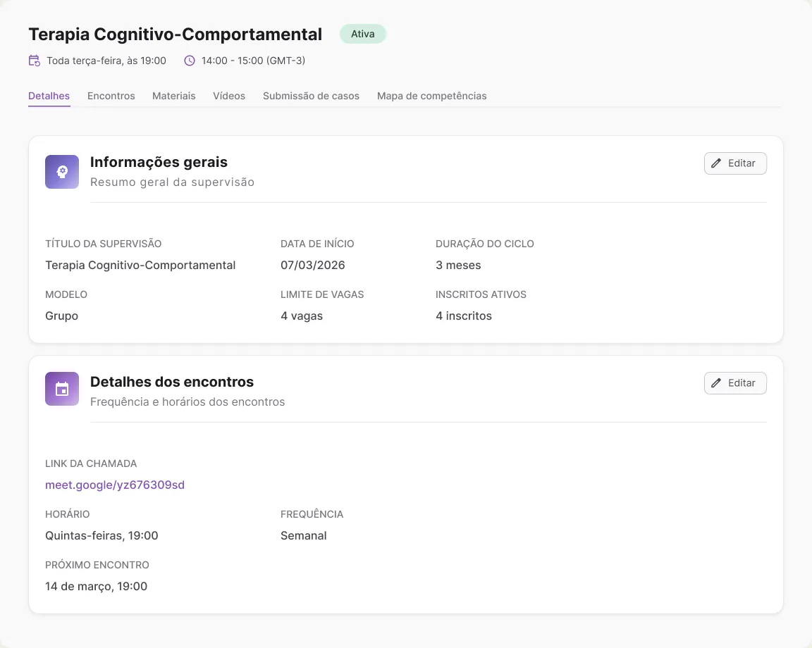The height and width of the screenshot is (648, 812).
Task: Edit the Detalhes dos encontros section
Action: click(x=735, y=383)
